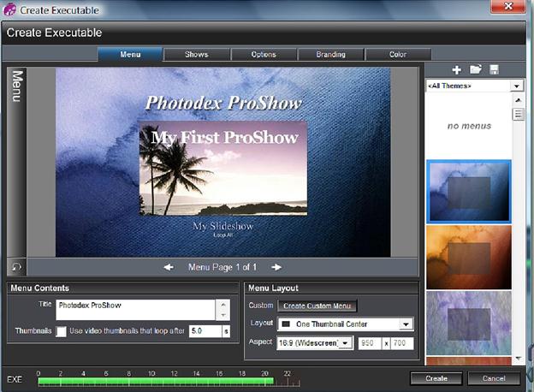Click the reset icon below Menu sidebar
Viewport: 534px width, 392px height.
click(x=16, y=267)
